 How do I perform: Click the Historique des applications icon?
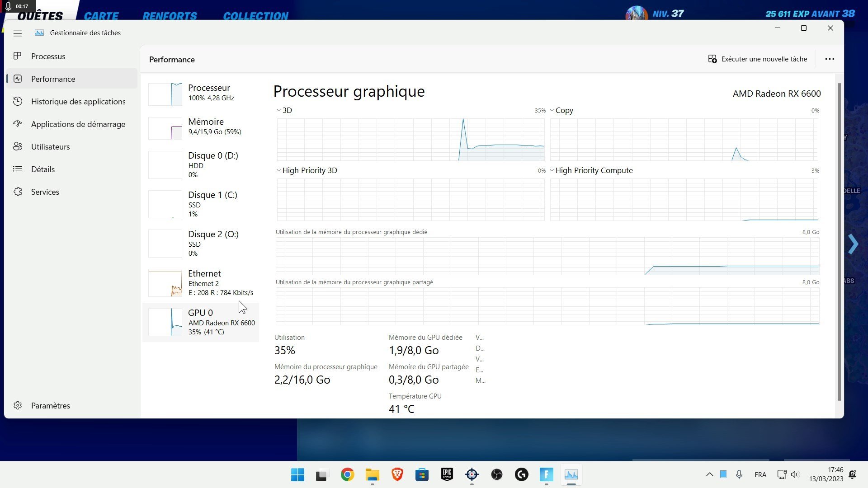point(18,101)
